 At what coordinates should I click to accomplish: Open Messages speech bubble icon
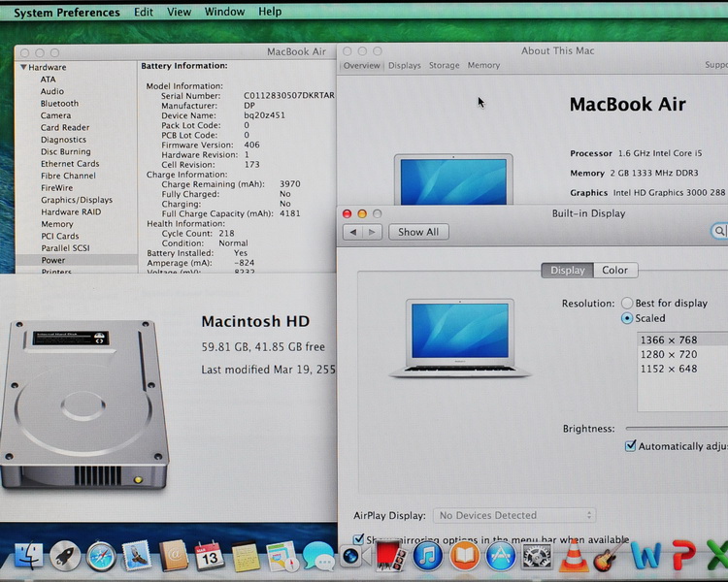(x=318, y=556)
